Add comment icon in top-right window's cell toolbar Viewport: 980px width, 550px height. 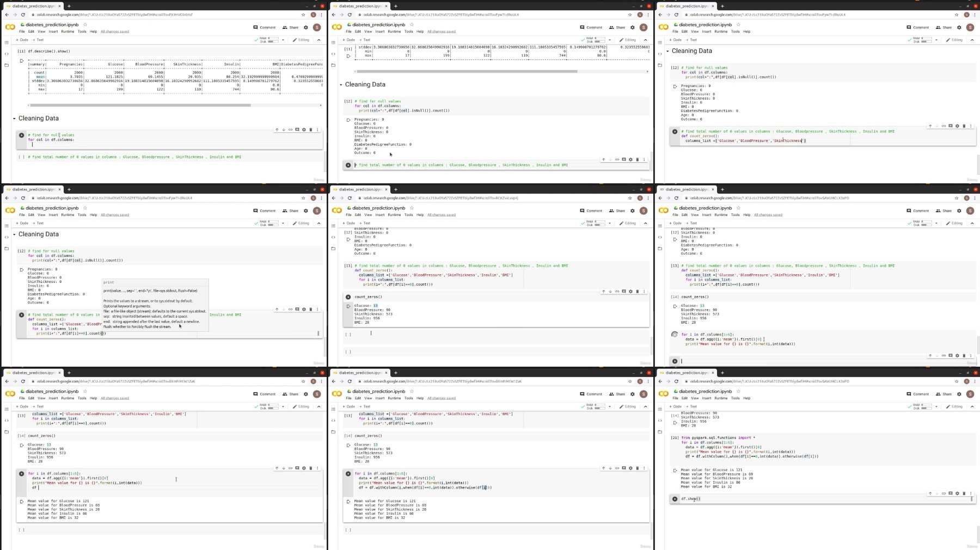point(951,126)
